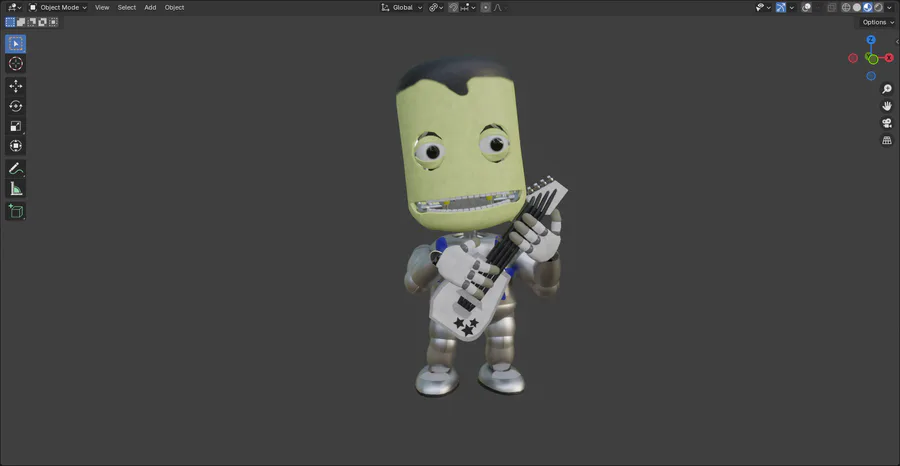Screen dimensions: 900x466
Task: Open the View menu
Action: 102,7
